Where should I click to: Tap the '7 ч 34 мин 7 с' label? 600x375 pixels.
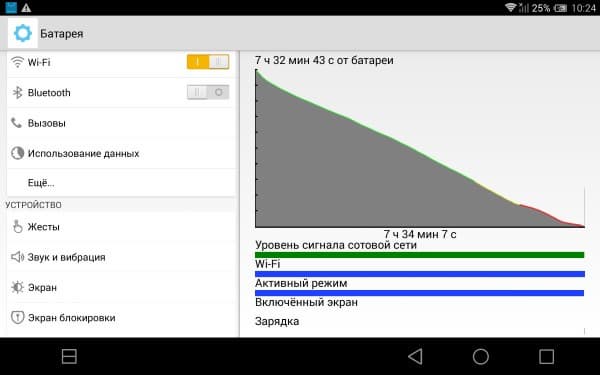tap(420, 234)
